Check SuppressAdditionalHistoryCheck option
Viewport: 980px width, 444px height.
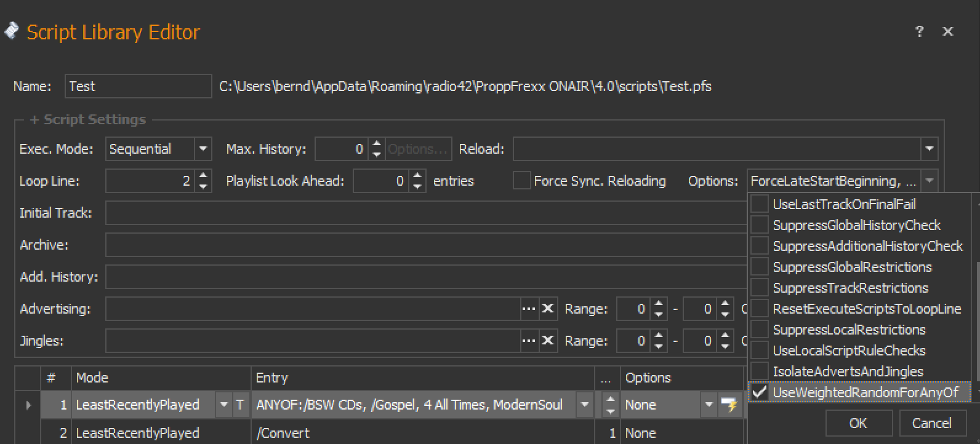[760, 246]
